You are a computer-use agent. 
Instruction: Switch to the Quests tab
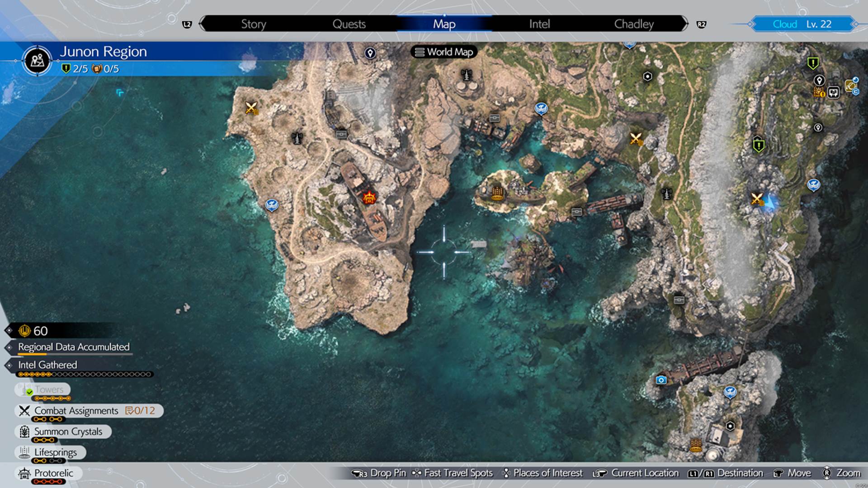[349, 24]
